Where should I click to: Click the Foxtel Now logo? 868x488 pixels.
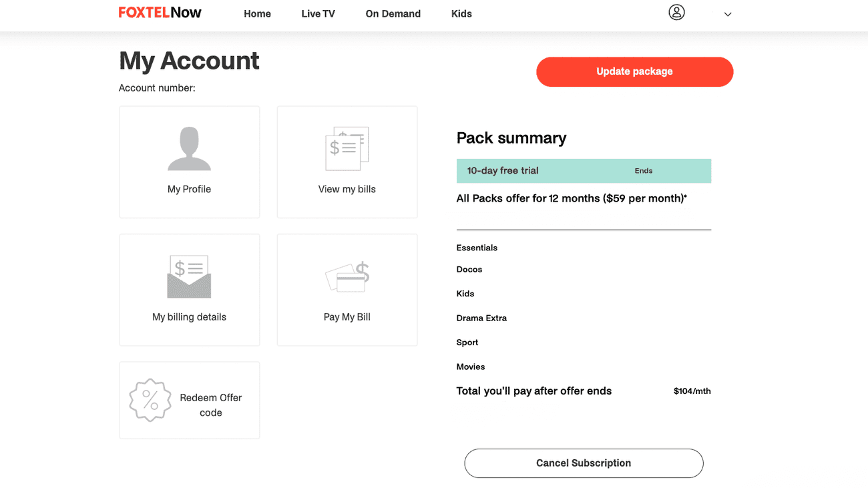tap(160, 13)
